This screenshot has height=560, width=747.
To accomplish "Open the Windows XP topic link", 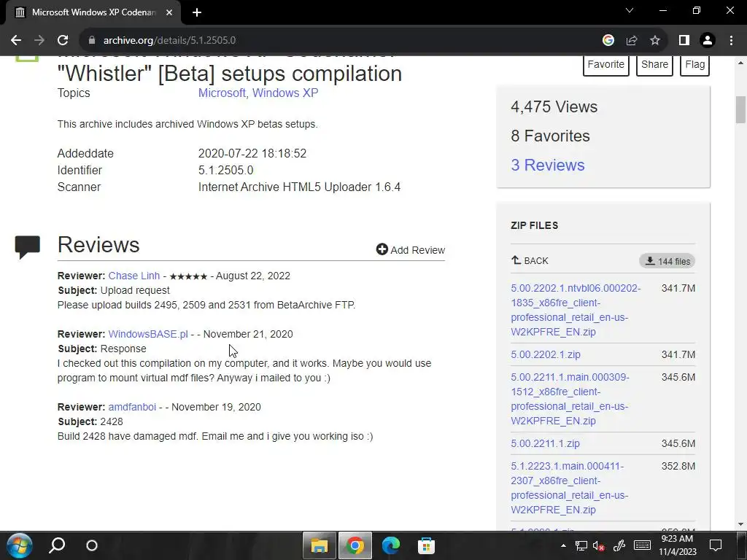I will coord(285,93).
